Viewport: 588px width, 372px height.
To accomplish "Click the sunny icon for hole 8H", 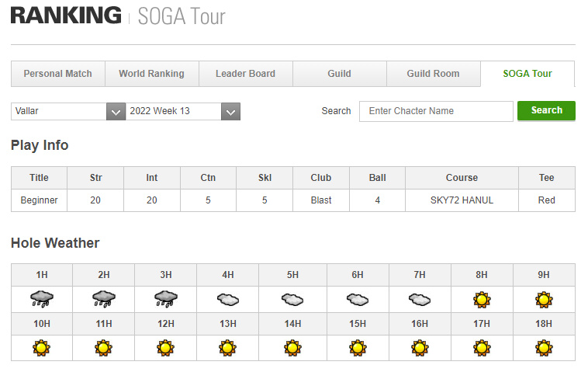I will tap(482, 299).
